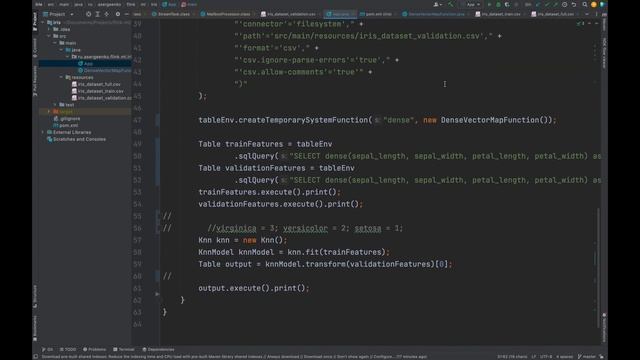Show Git history clock icon

[564, 4]
